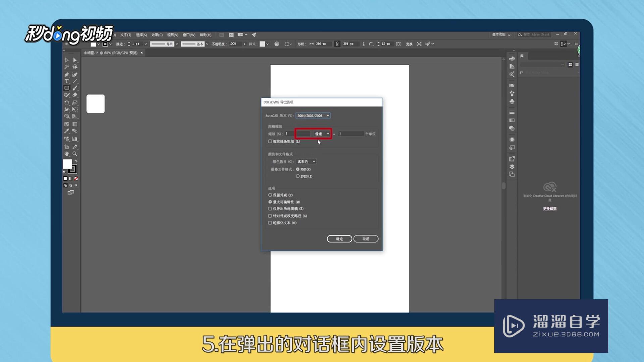Toggle 轮廓化文本 checkbox
The width and height of the screenshot is (644, 362).
pos(270,222)
